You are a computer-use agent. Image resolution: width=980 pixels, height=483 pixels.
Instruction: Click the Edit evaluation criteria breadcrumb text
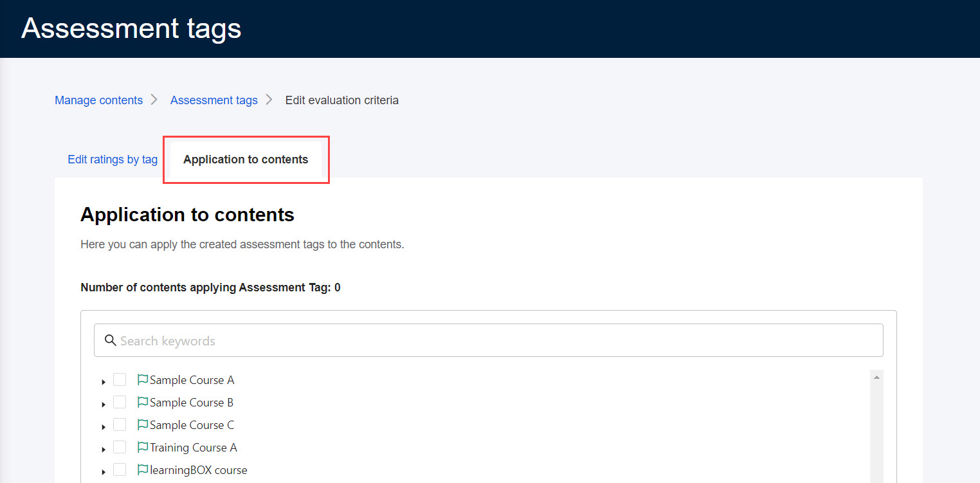342,100
